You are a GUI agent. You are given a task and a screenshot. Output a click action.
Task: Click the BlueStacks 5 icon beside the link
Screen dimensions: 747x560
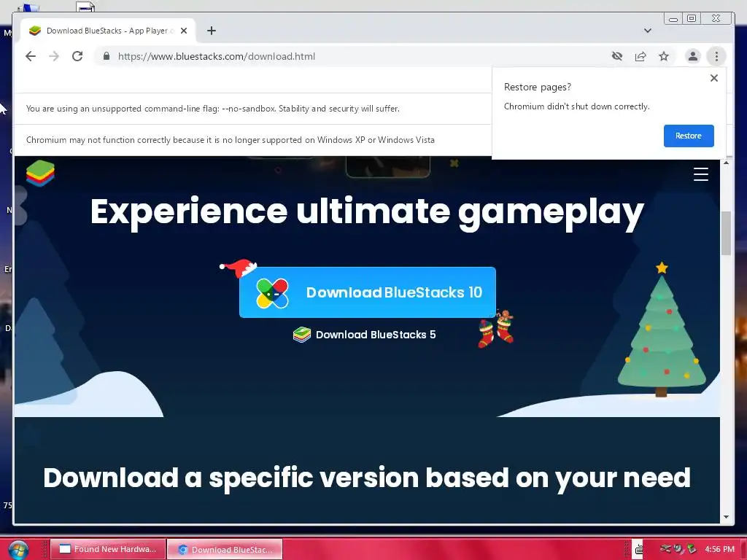[301, 335]
